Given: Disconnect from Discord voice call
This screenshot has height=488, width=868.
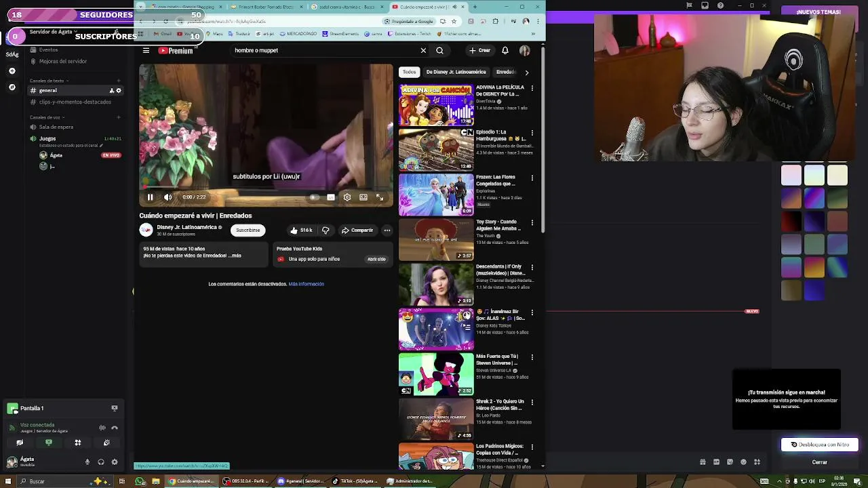Looking at the screenshot, I should [x=115, y=428].
